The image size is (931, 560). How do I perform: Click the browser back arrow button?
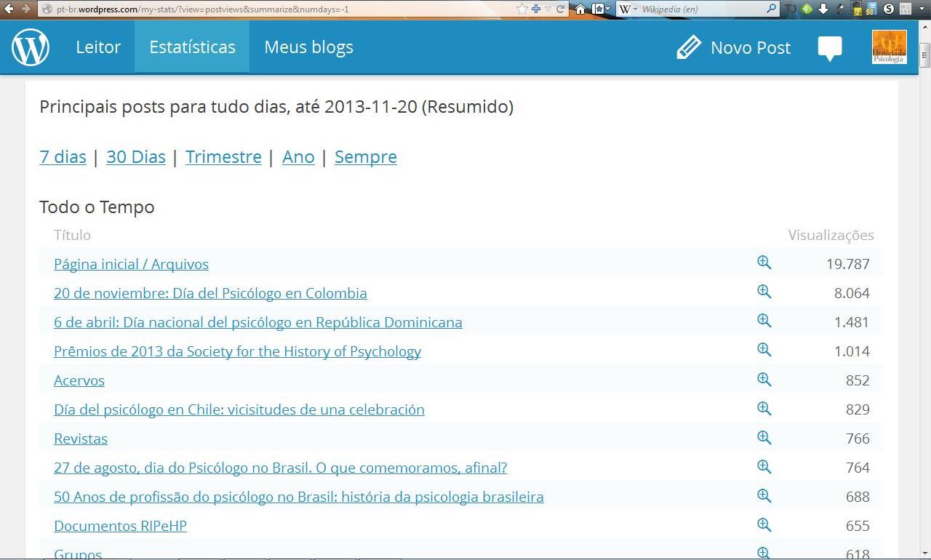pyautogui.click(x=9, y=9)
